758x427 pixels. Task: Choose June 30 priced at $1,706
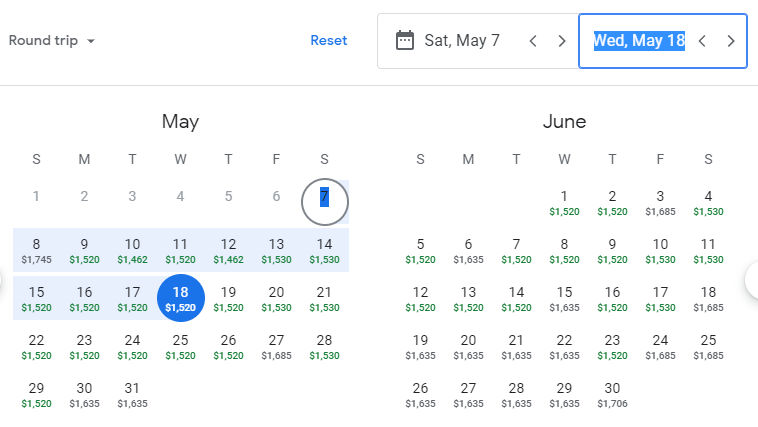(x=612, y=395)
